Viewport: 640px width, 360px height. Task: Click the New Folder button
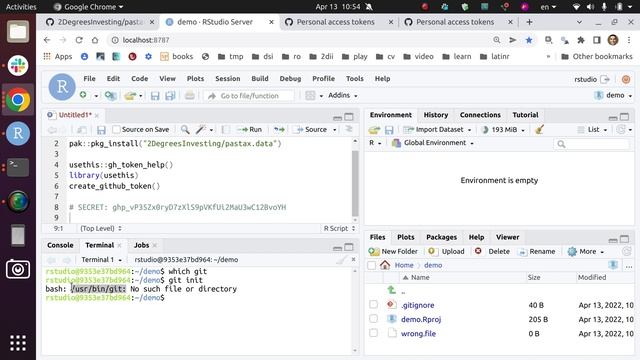click(393, 251)
